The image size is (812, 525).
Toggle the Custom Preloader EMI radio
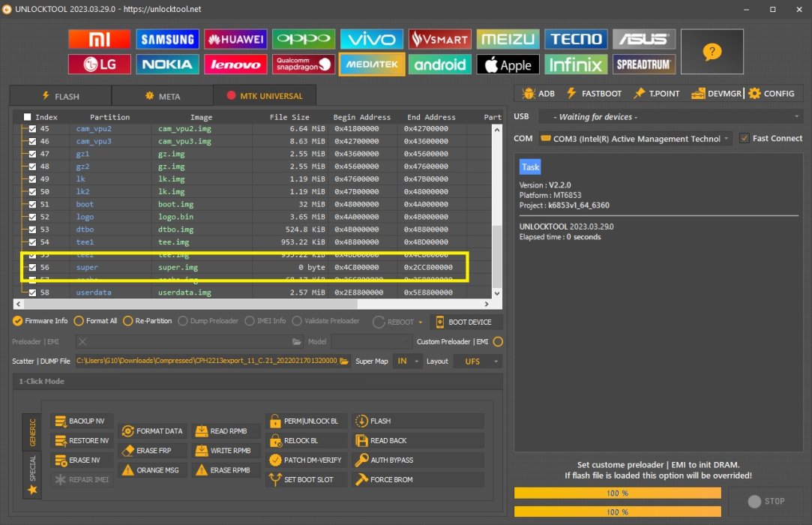click(498, 341)
